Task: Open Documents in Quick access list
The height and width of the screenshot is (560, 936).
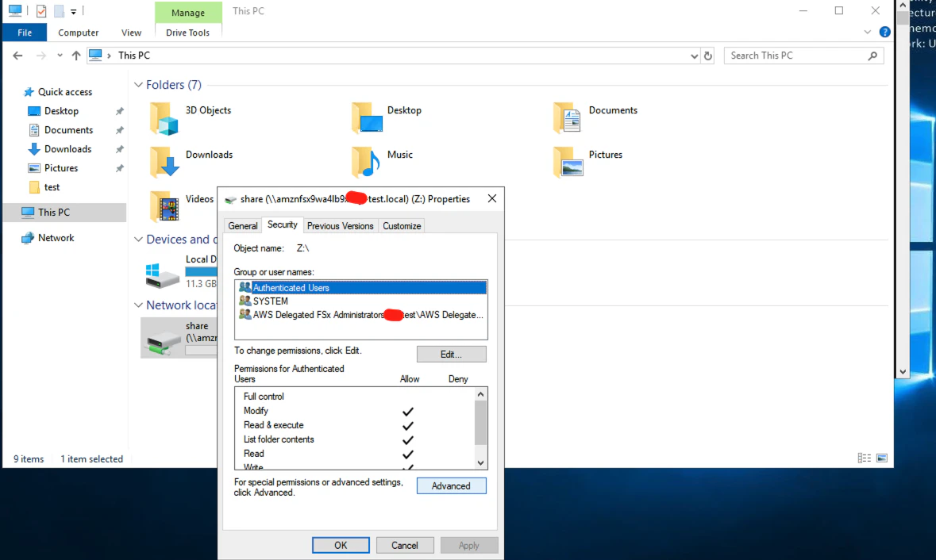Action: [x=68, y=130]
